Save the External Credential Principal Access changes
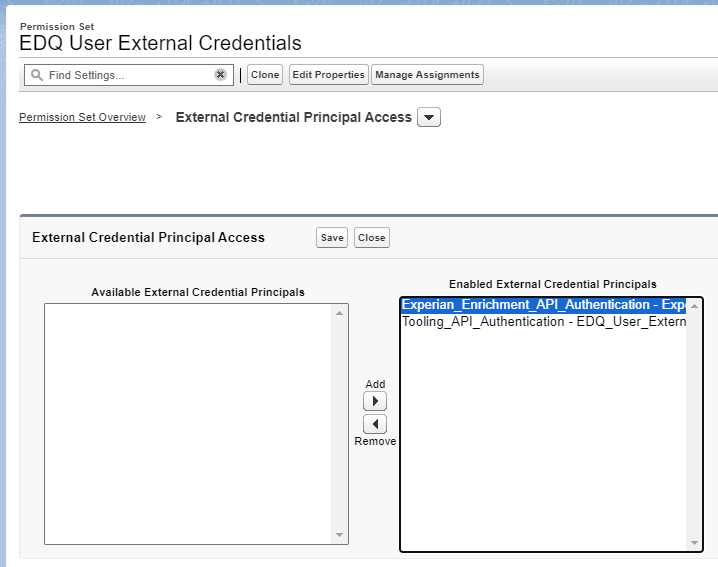The image size is (718, 567). 332,238
